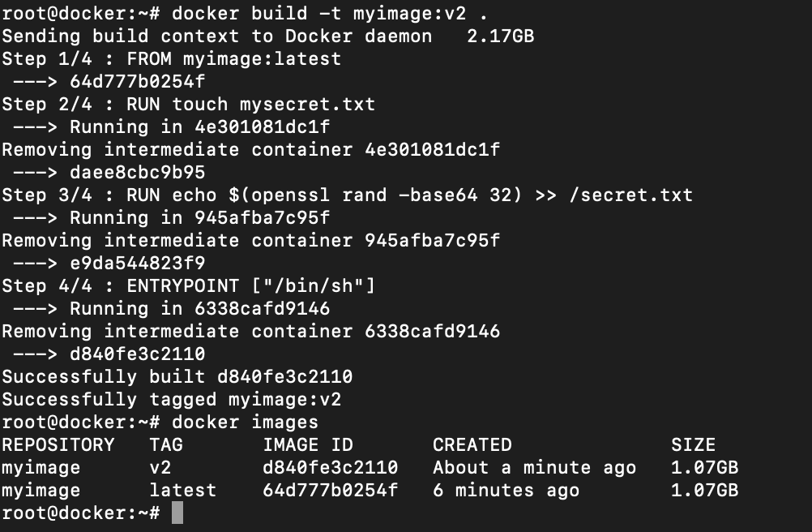The height and width of the screenshot is (532, 812).
Task: Click the 'Step 1/4 : FROM myimage:latest' line
Action: 172,59
